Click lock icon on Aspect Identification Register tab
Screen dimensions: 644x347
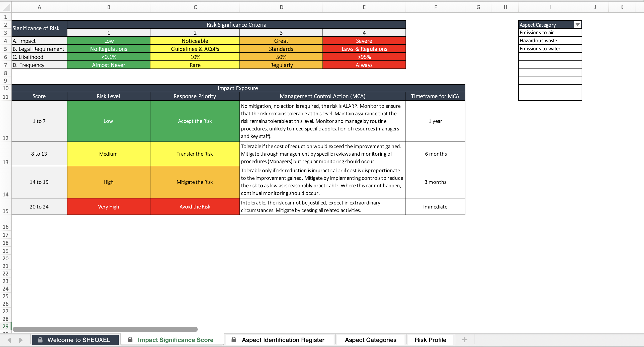pos(234,339)
